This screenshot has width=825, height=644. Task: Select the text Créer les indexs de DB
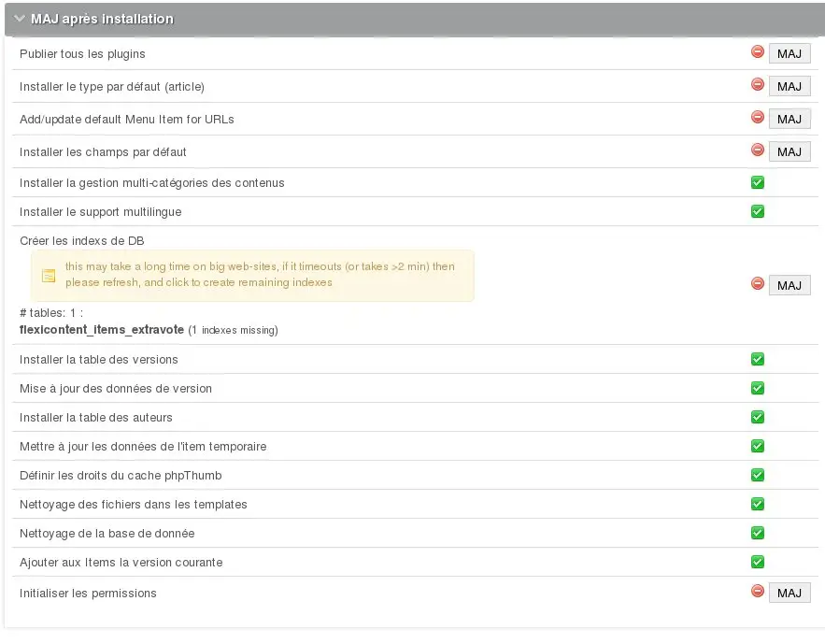(x=81, y=240)
